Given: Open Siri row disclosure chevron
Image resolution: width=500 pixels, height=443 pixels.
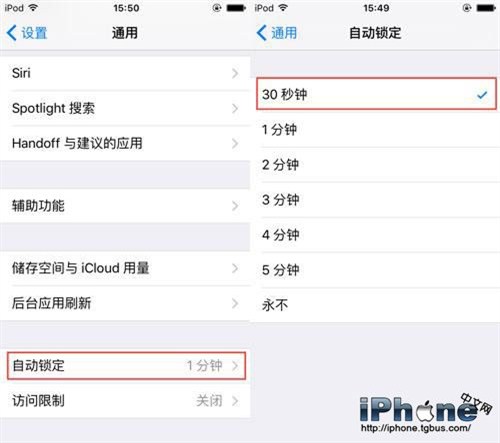Looking at the screenshot, I should click(x=235, y=73).
